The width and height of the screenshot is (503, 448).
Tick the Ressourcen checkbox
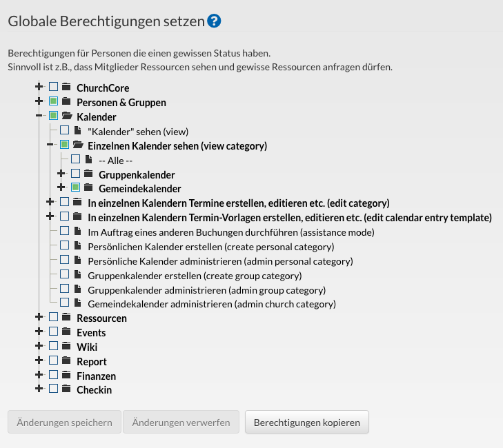[x=54, y=317]
